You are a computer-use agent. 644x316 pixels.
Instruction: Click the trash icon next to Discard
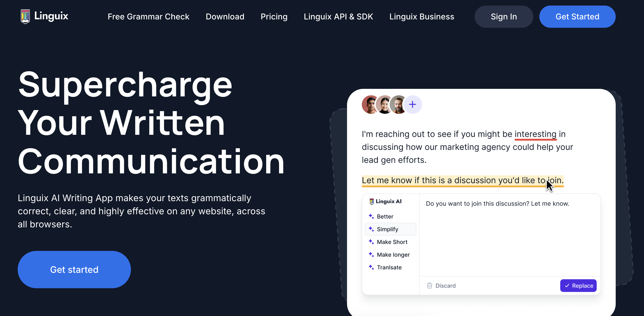point(429,285)
